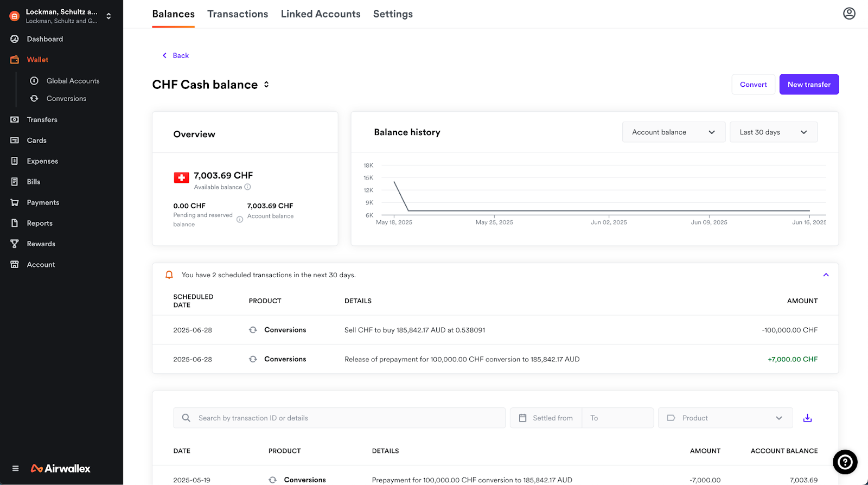868x485 pixels.
Task: Click the +7,000.00 CHF amount
Action: [793, 359]
